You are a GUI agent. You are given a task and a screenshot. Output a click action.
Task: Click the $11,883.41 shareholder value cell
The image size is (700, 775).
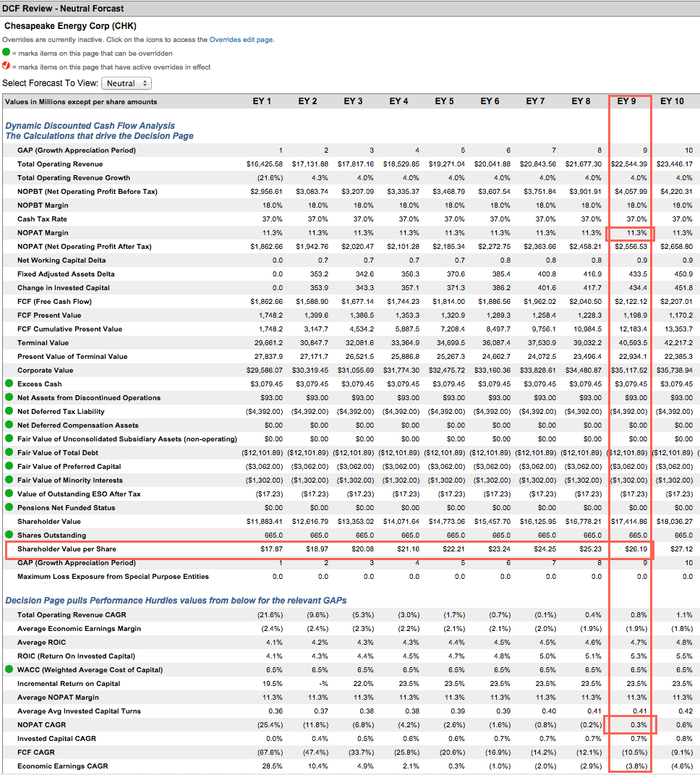[x=265, y=522]
